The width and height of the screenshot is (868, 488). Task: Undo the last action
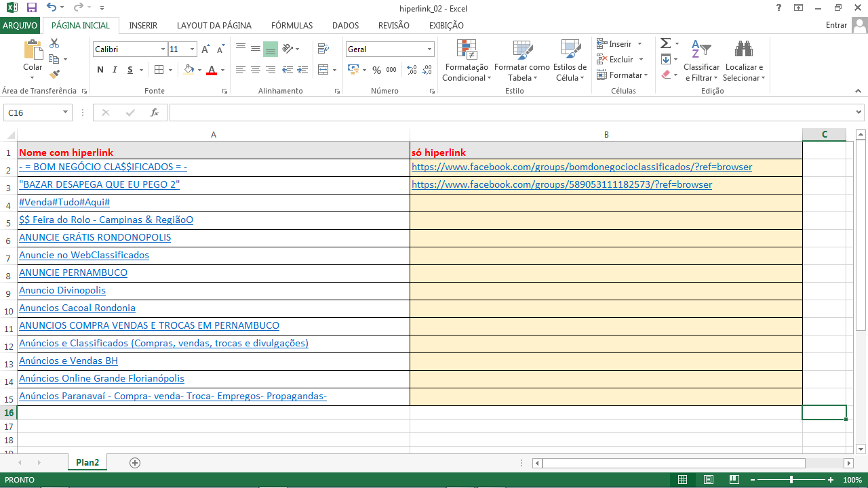52,8
